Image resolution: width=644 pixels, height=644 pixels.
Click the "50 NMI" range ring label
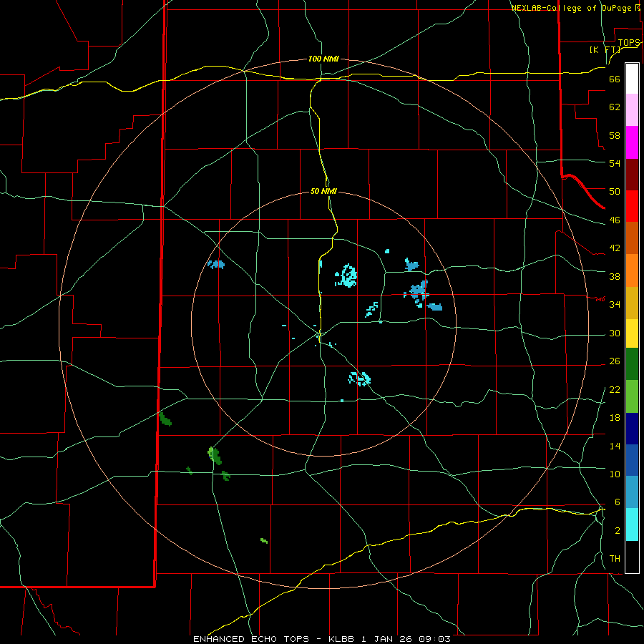323,191
